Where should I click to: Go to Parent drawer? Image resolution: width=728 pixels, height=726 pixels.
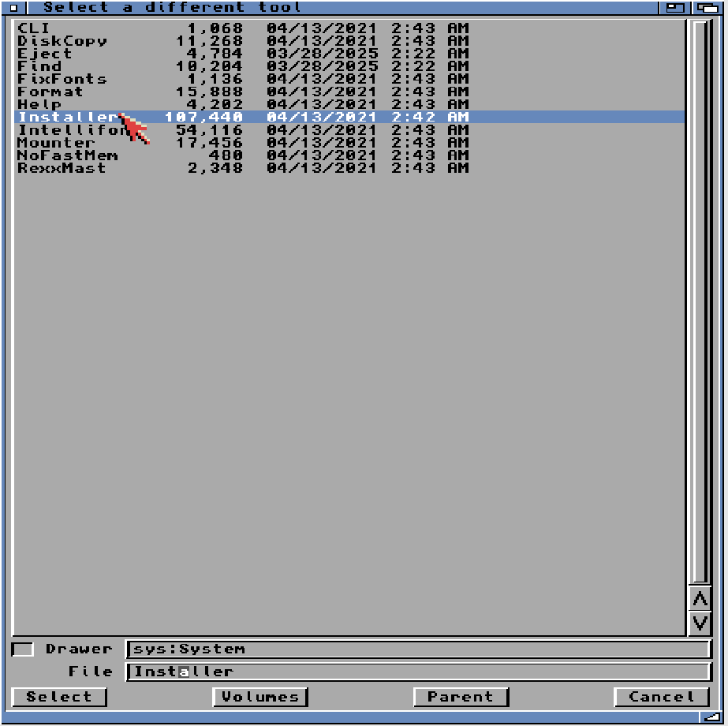[461, 697]
